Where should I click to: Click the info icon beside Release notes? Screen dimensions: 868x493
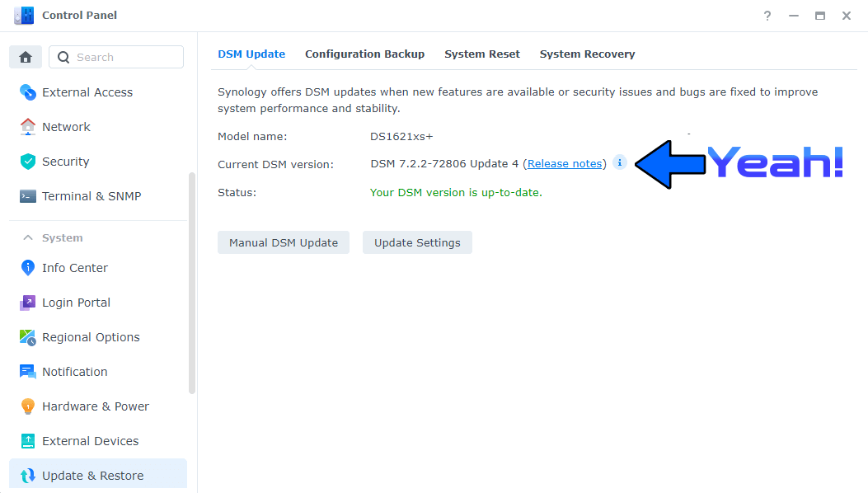[x=619, y=163]
